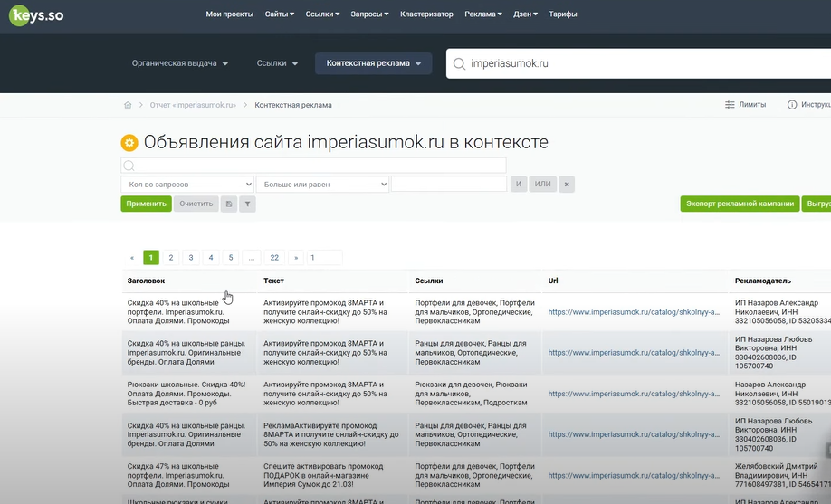Click the orange gear icon beside heading
Screen dimensions: 831x504
coord(129,143)
